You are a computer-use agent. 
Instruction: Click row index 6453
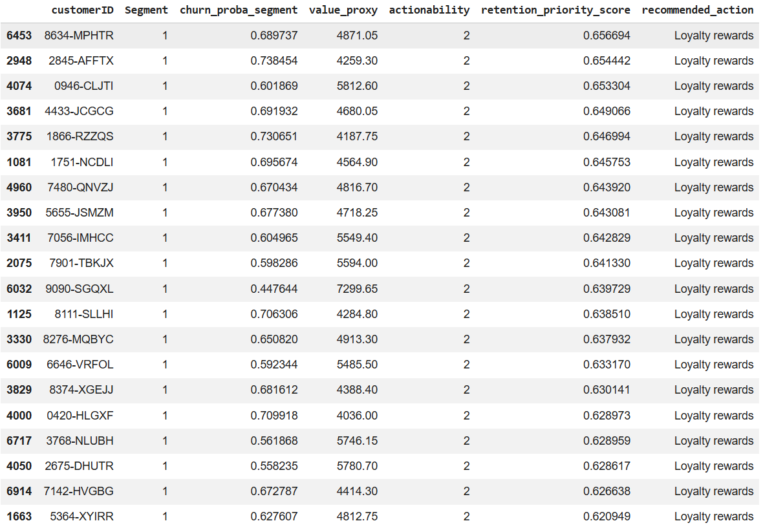(x=18, y=36)
